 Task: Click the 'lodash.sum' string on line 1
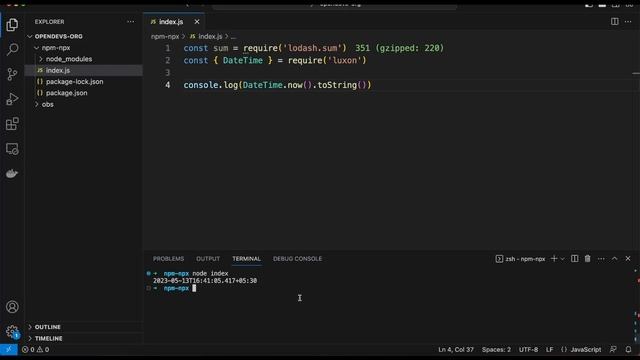pyautogui.click(x=314, y=48)
